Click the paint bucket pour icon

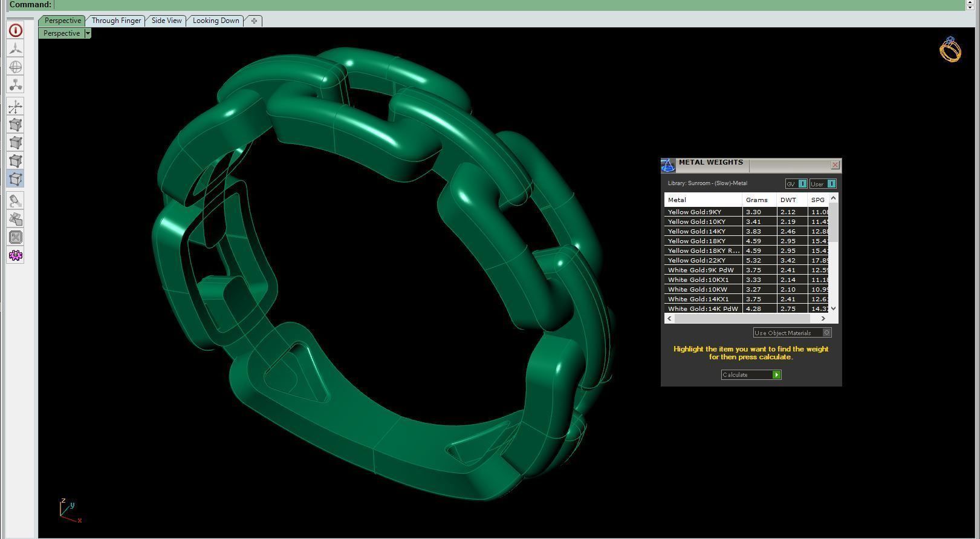[16, 201]
